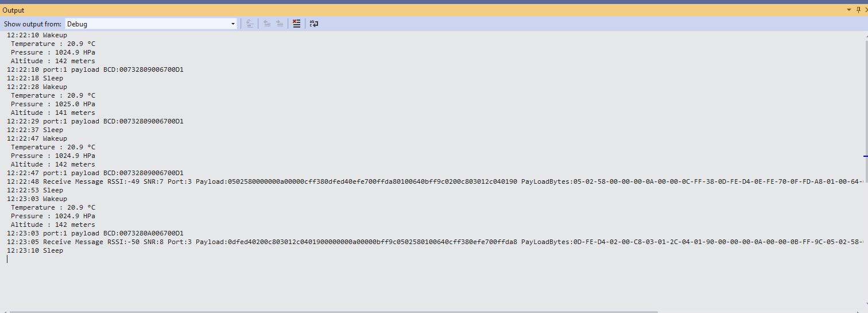The height and width of the screenshot is (313, 868).
Task: Toggle word wrap in Output window
Action: coord(314,24)
